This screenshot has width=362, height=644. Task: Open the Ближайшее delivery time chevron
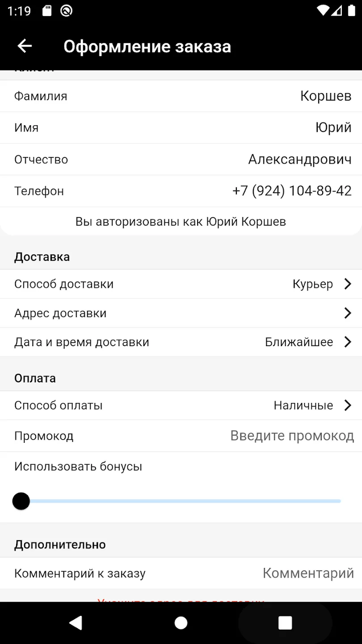click(348, 342)
